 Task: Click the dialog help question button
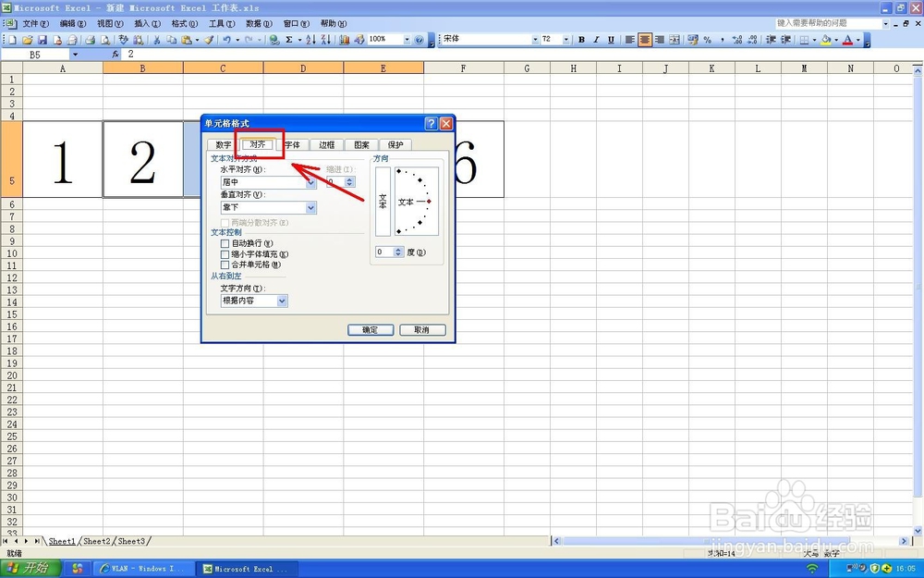click(x=431, y=123)
